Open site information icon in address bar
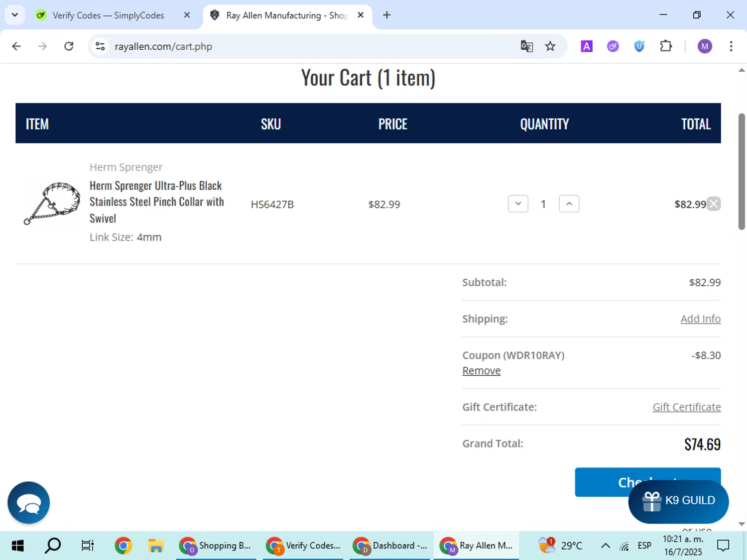747x560 pixels. click(x=100, y=46)
